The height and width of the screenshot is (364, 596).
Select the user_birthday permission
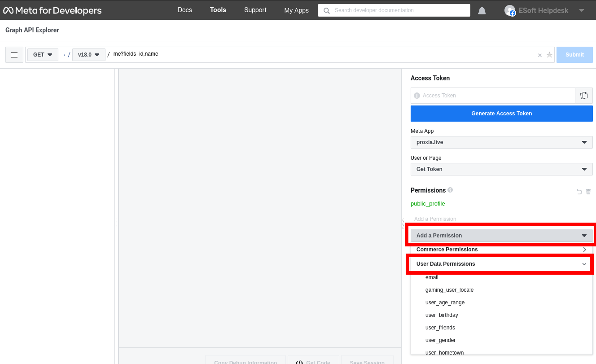442,315
